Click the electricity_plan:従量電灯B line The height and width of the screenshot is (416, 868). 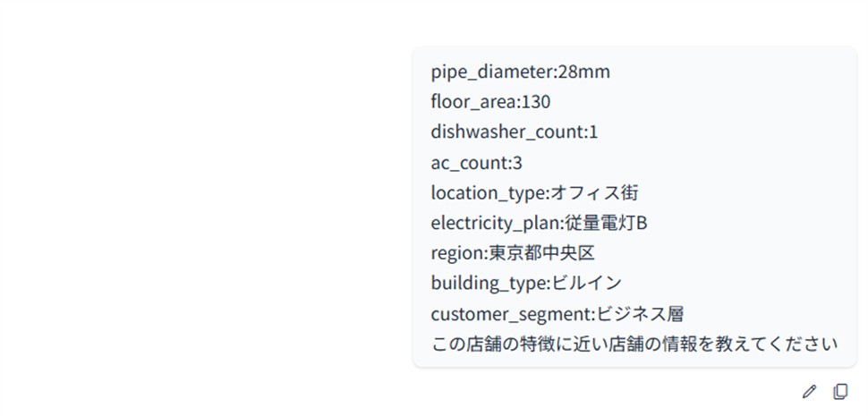539,223
